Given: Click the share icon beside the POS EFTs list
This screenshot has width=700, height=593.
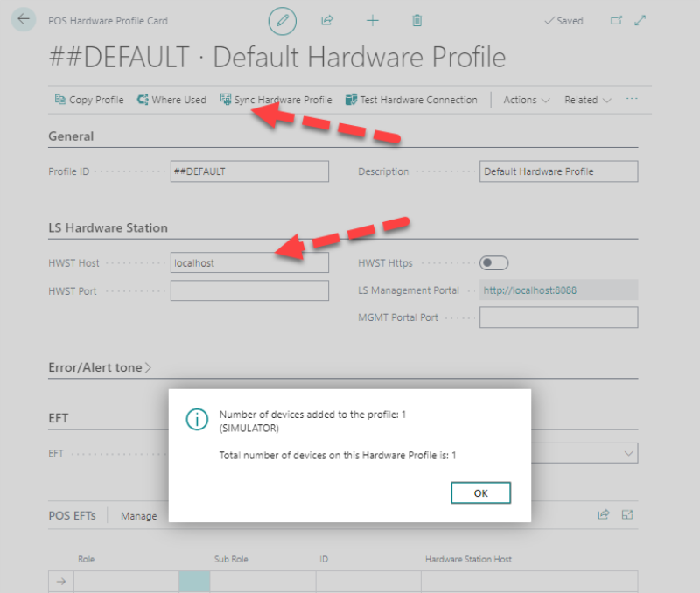Looking at the screenshot, I should (x=604, y=515).
